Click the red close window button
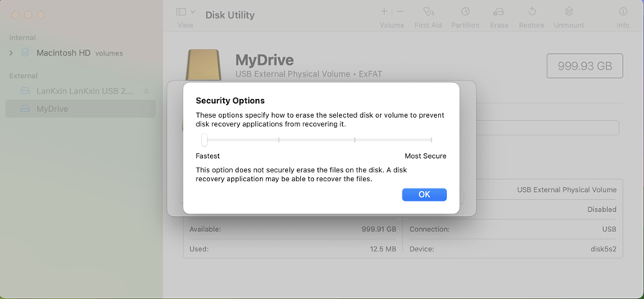This screenshot has height=299, width=644. 15,15
